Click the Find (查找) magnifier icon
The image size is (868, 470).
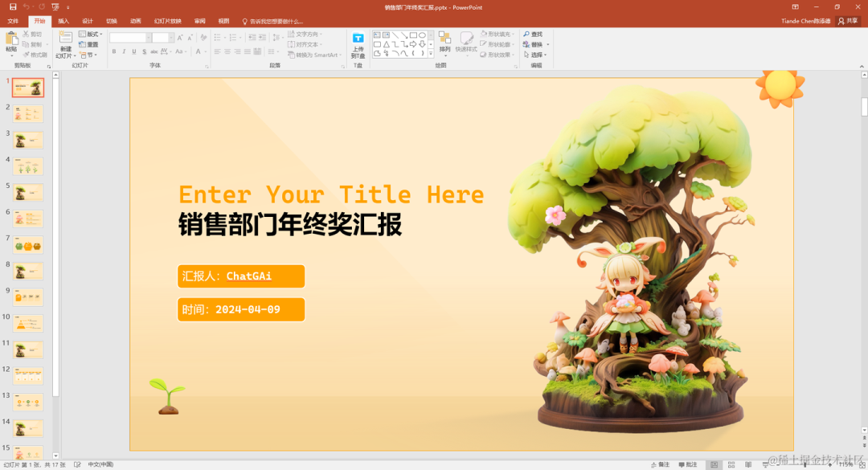[526, 35]
